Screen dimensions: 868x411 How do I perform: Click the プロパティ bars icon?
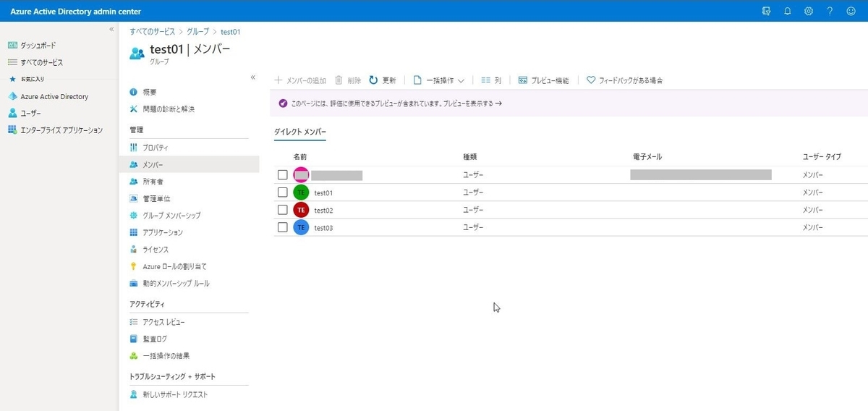click(133, 147)
